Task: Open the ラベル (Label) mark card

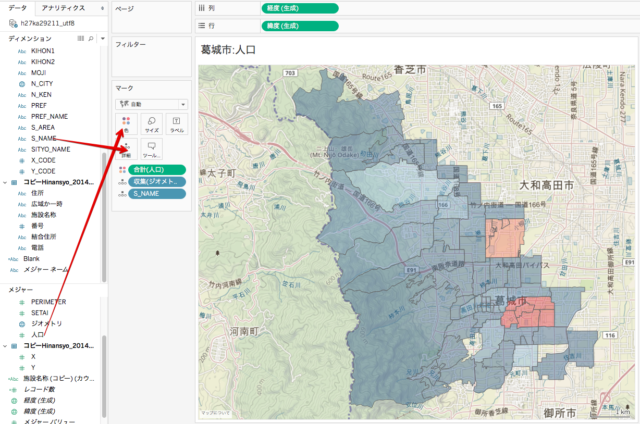Action: coord(176,125)
